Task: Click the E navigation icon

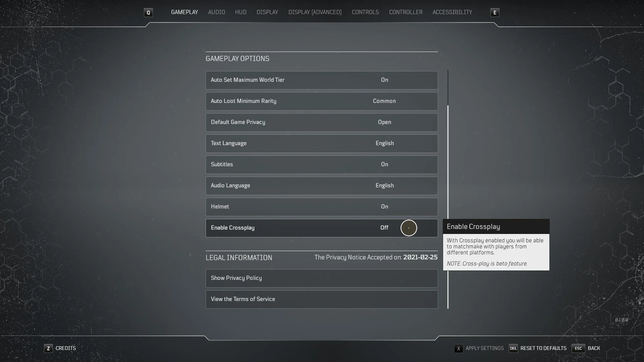Action: (x=495, y=12)
